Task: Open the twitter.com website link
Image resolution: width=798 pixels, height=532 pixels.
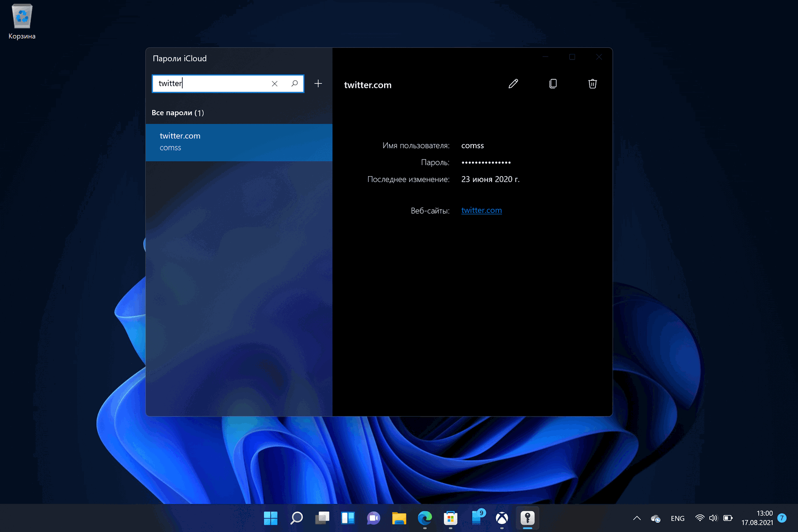Action: point(481,210)
